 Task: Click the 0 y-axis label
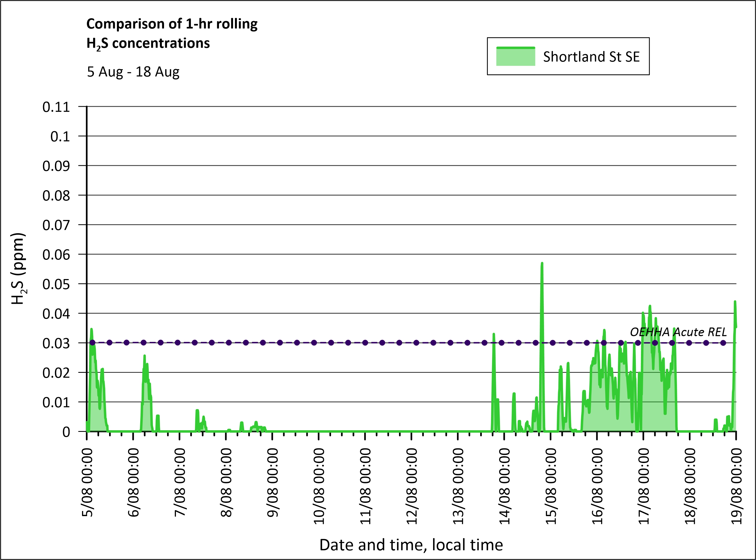click(x=66, y=432)
